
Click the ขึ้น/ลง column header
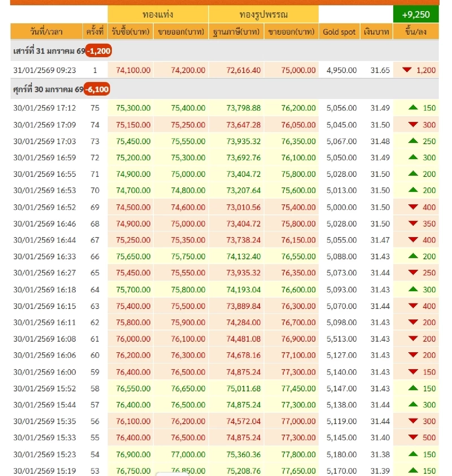click(x=415, y=32)
